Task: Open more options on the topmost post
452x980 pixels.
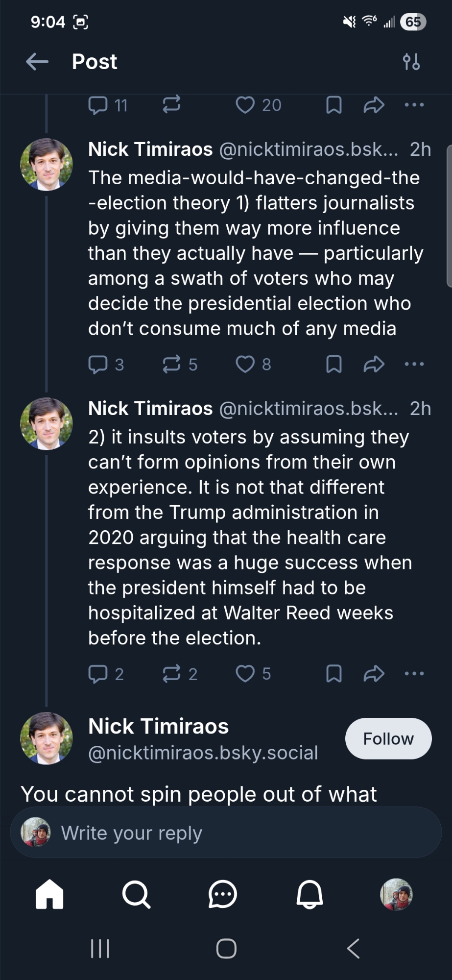Action: tap(414, 105)
